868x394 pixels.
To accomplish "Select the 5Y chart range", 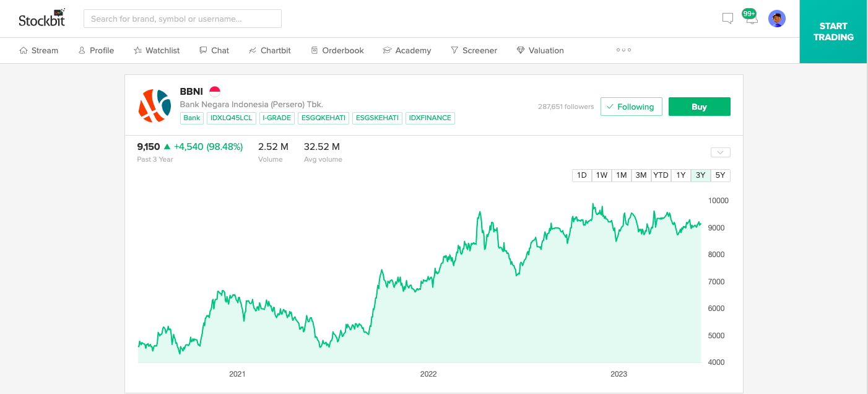I will [720, 175].
